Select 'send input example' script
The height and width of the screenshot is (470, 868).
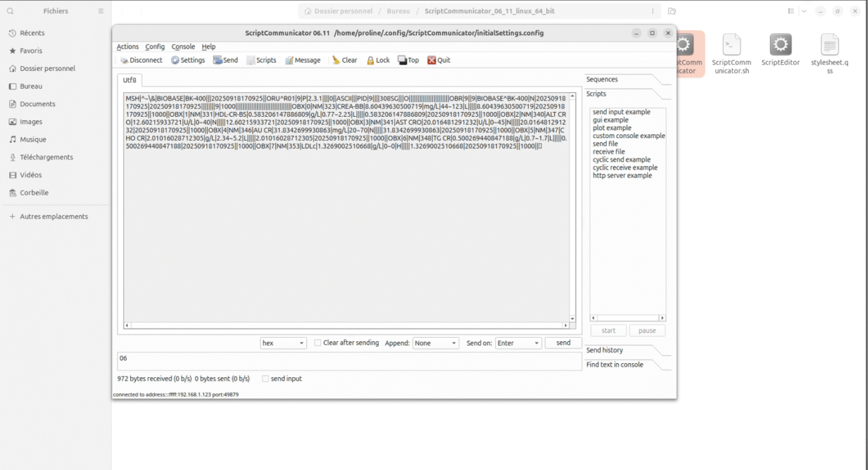tap(622, 112)
